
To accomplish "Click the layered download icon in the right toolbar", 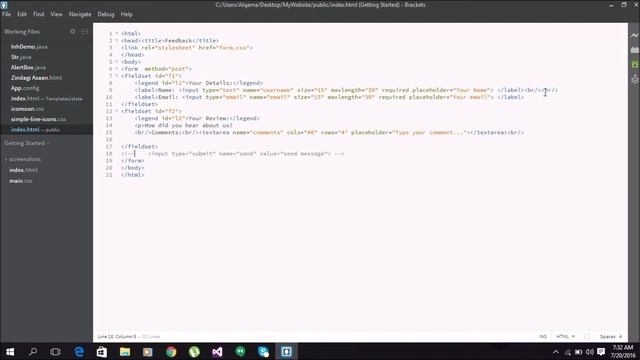I will [x=634, y=79].
